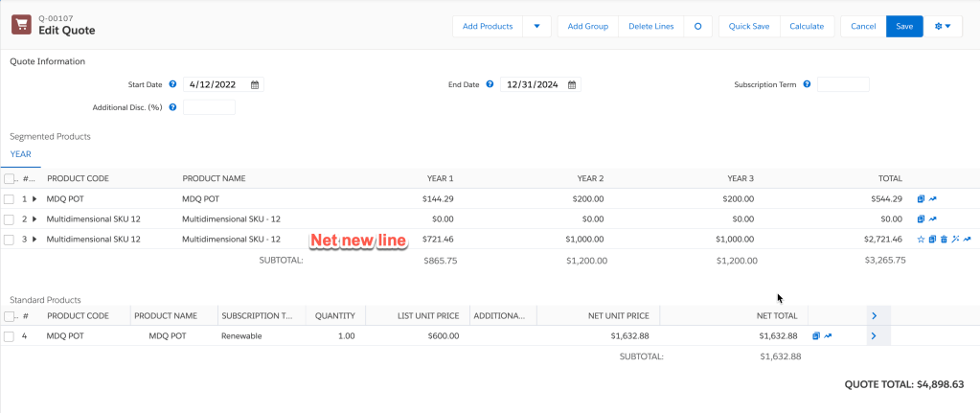Click into the Subscription Term input field

point(843,84)
